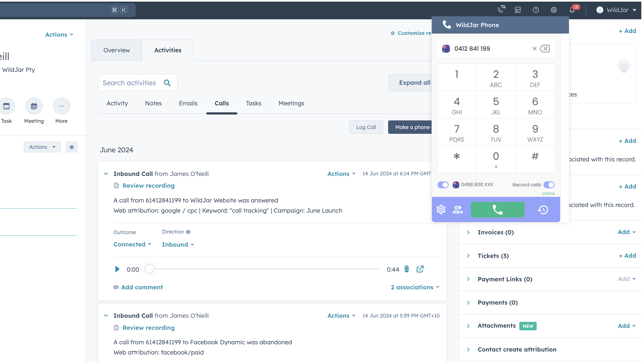Open the Review recording link

148,186
